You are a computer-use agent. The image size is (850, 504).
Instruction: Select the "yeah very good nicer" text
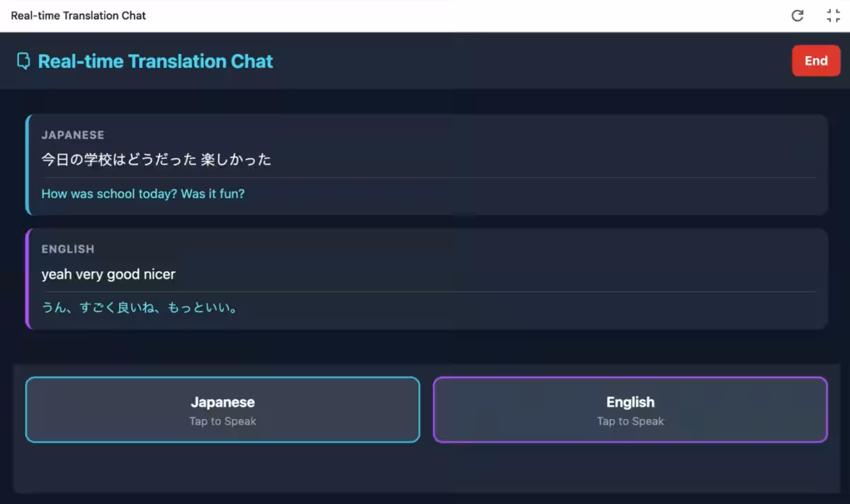[x=108, y=275]
